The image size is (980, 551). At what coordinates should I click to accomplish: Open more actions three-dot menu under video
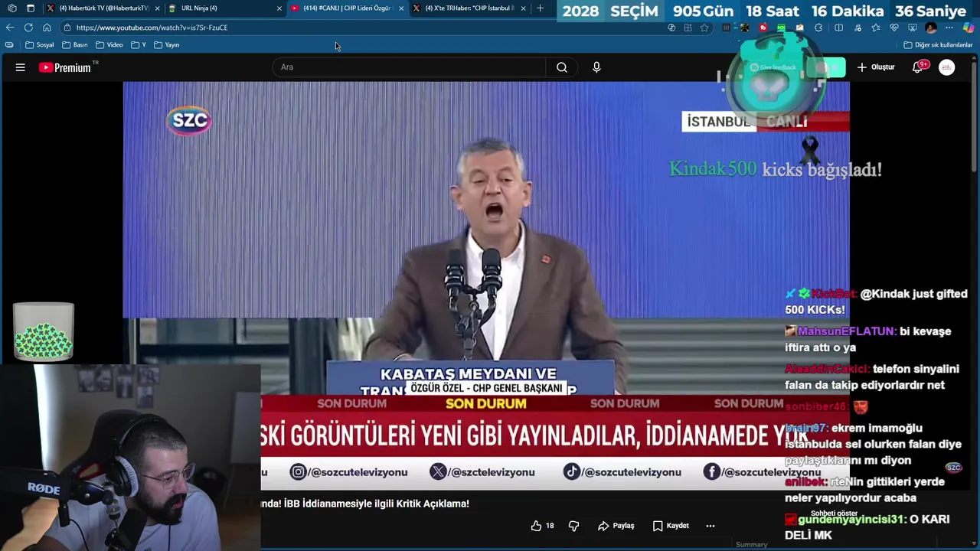click(710, 526)
